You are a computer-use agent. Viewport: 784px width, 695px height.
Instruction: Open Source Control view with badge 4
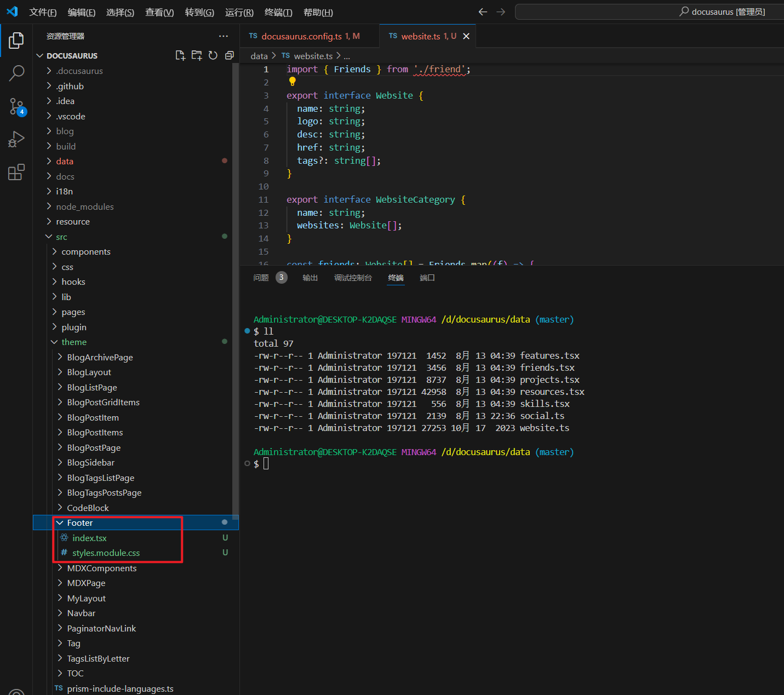tap(16, 106)
